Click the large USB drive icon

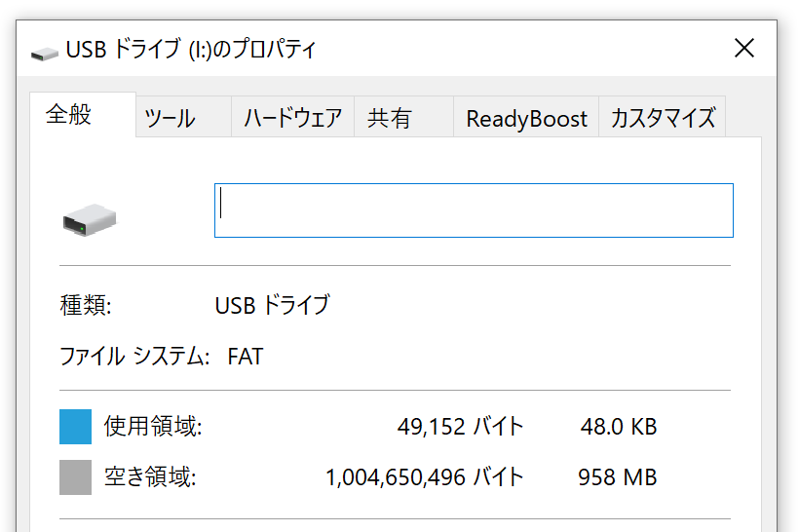coord(90,219)
